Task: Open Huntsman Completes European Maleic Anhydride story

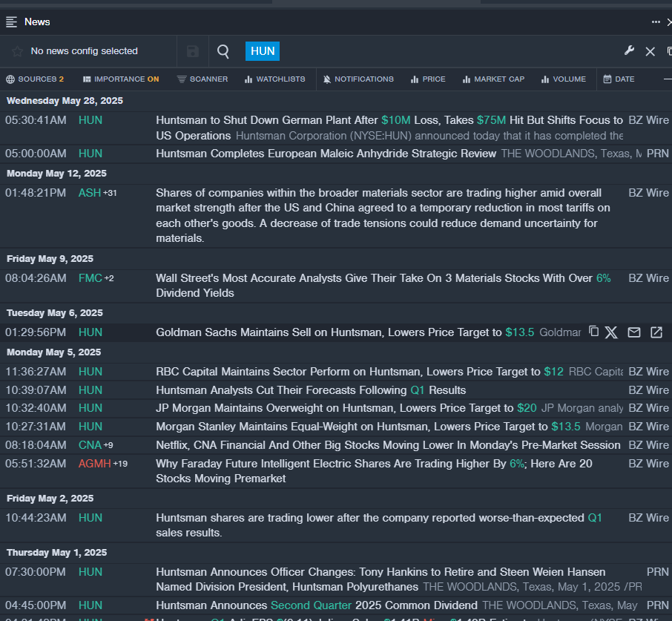Action: click(326, 154)
